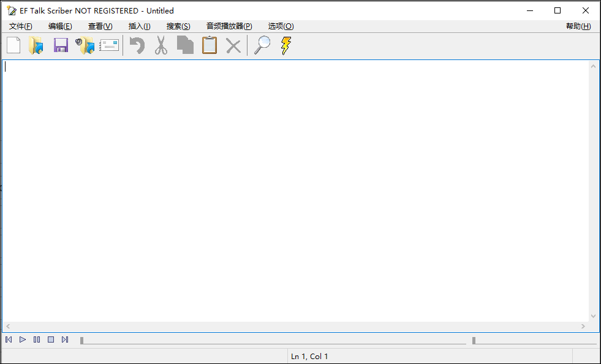Pause the audio playback
The width and height of the screenshot is (601, 364).
tap(37, 339)
